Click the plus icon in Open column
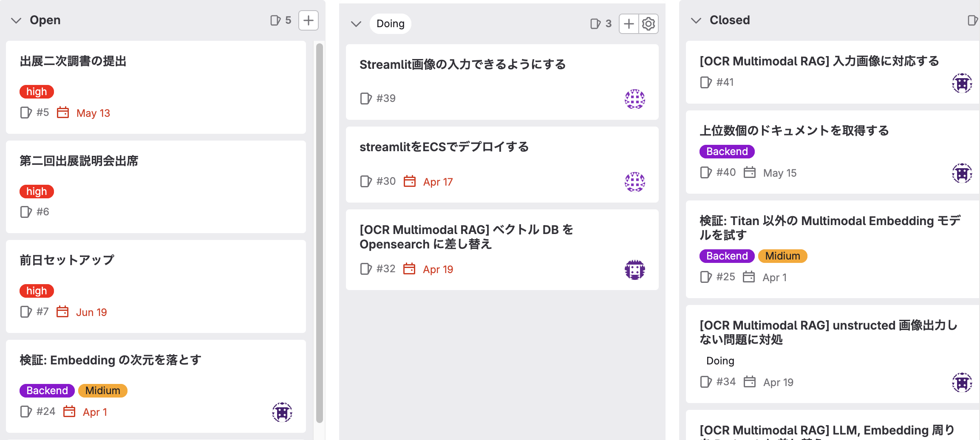This screenshot has height=440, width=980. pyautogui.click(x=308, y=20)
